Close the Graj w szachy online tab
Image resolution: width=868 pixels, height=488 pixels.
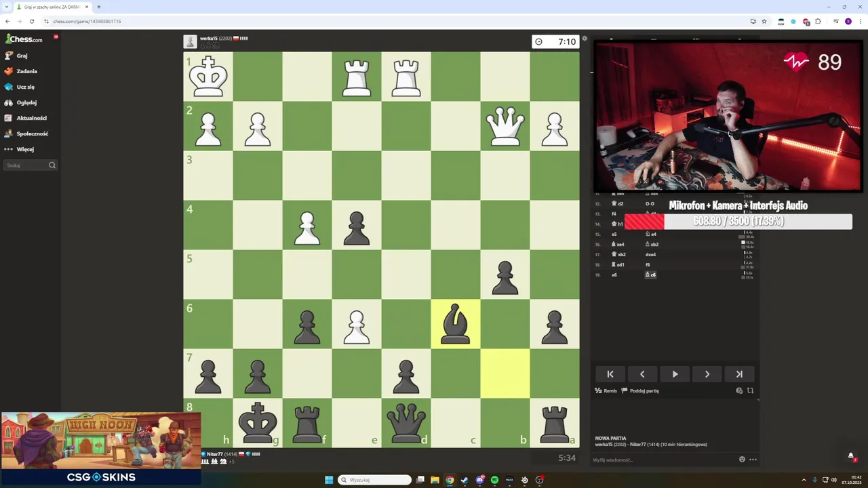point(87,7)
